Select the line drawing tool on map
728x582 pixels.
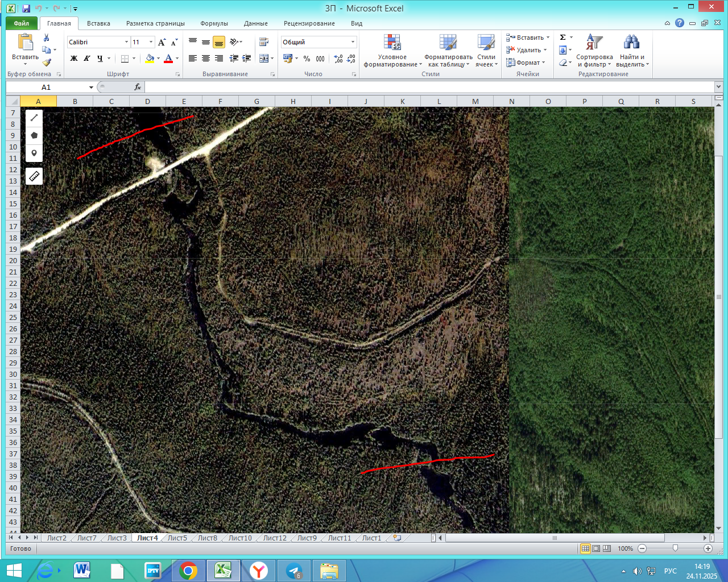pyautogui.click(x=34, y=118)
